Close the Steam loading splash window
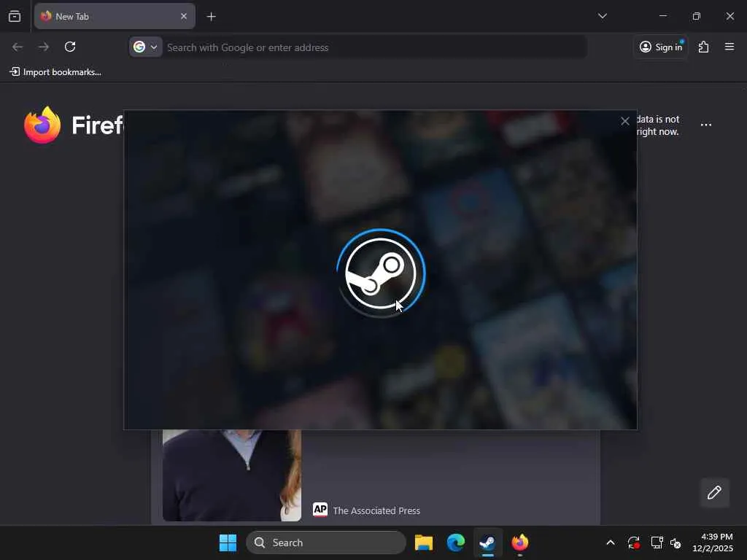This screenshot has height=560, width=747. point(625,122)
